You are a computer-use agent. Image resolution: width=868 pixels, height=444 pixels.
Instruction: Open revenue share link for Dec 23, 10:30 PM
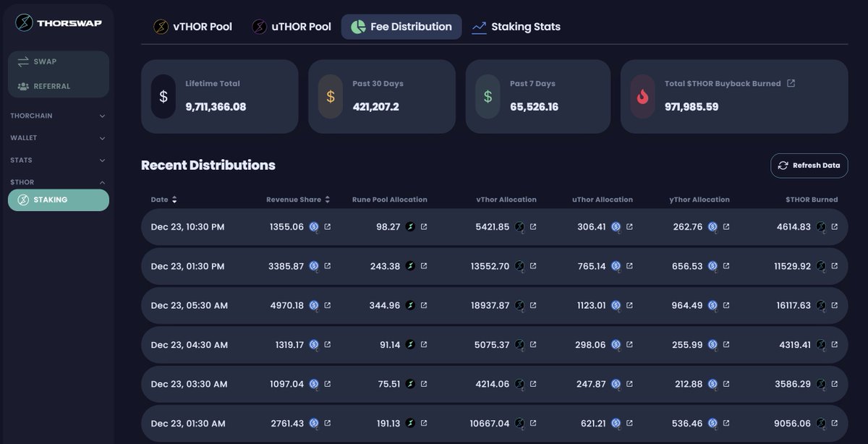click(x=328, y=227)
